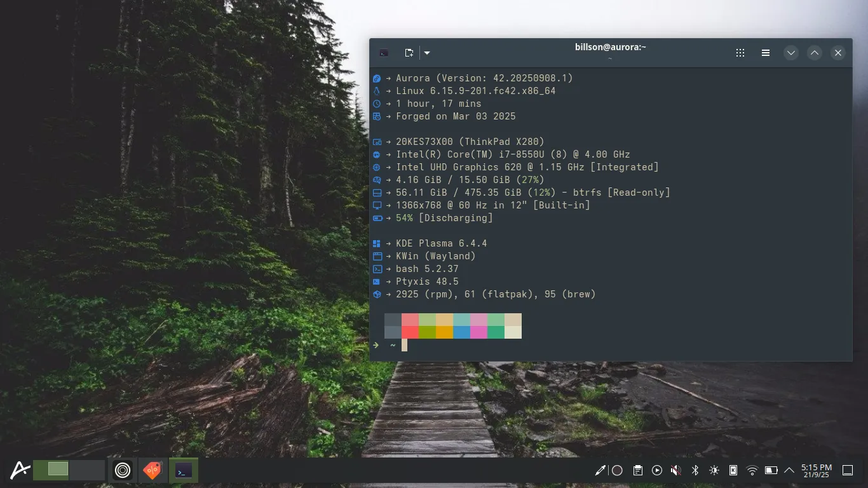
Task: Click the KDE Plasma 6.4.4 line
Action: coord(442,243)
